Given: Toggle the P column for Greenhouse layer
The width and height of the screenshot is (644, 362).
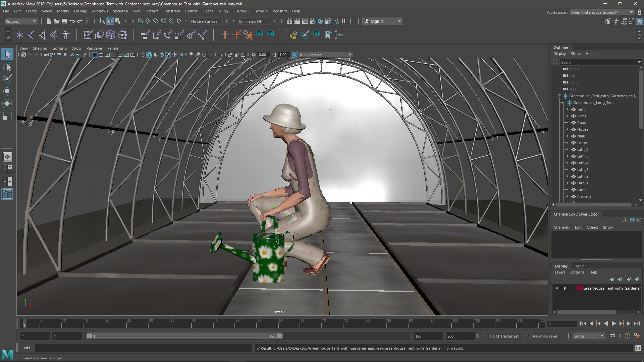Looking at the screenshot, I should point(565,288).
